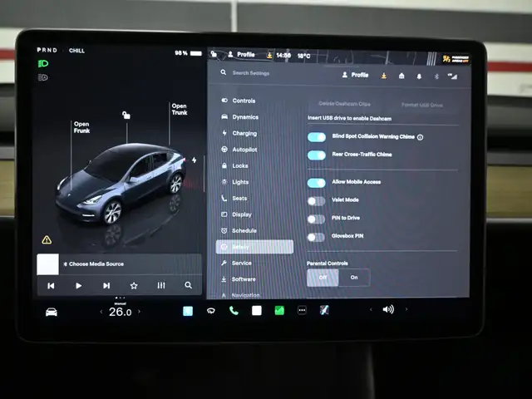
Task: Tap Open Frunk label
Action: 81,127
